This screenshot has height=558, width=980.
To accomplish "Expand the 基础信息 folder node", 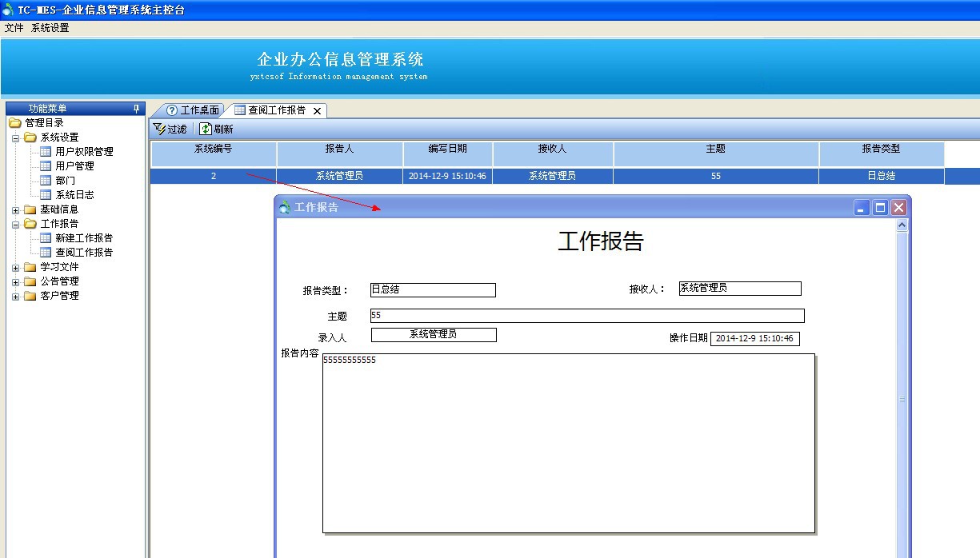I will 15,209.
